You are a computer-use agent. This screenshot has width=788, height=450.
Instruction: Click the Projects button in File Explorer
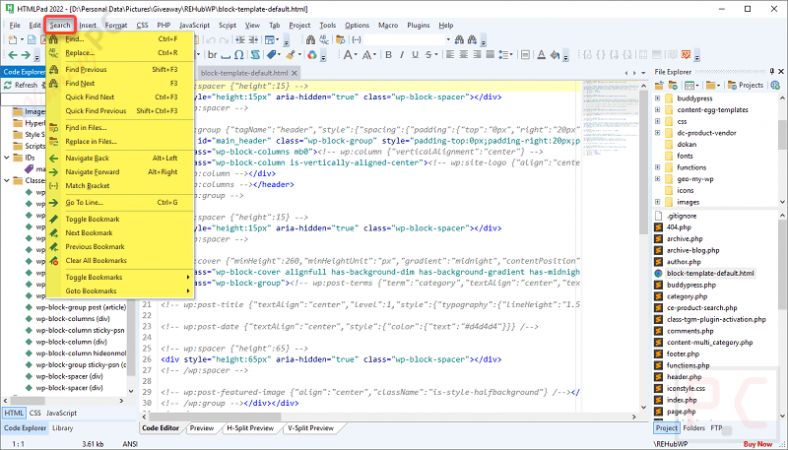(745, 85)
